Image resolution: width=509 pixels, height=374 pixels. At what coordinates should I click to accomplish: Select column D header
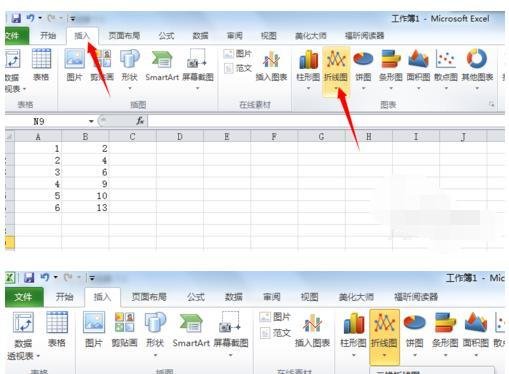pyautogui.click(x=180, y=137)
